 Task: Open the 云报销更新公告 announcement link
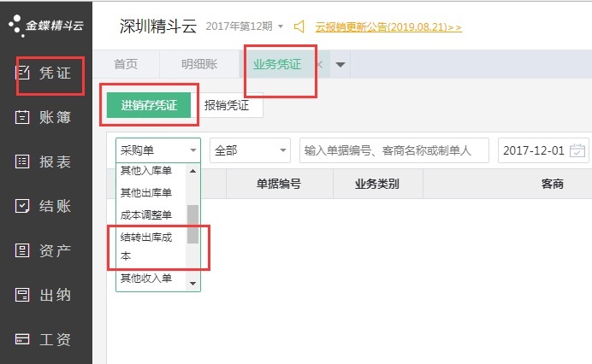point(388,27)
